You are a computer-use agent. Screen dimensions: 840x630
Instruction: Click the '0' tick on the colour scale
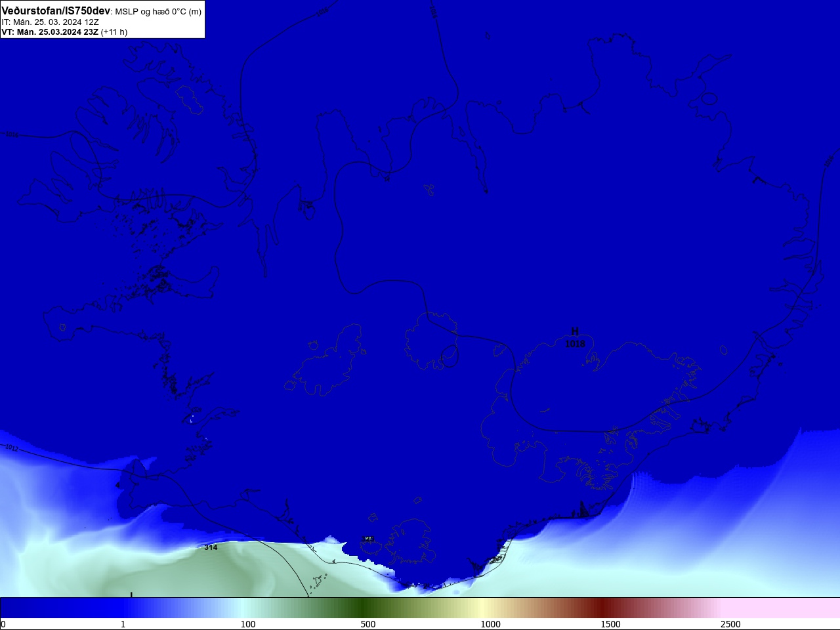[3, 624]
